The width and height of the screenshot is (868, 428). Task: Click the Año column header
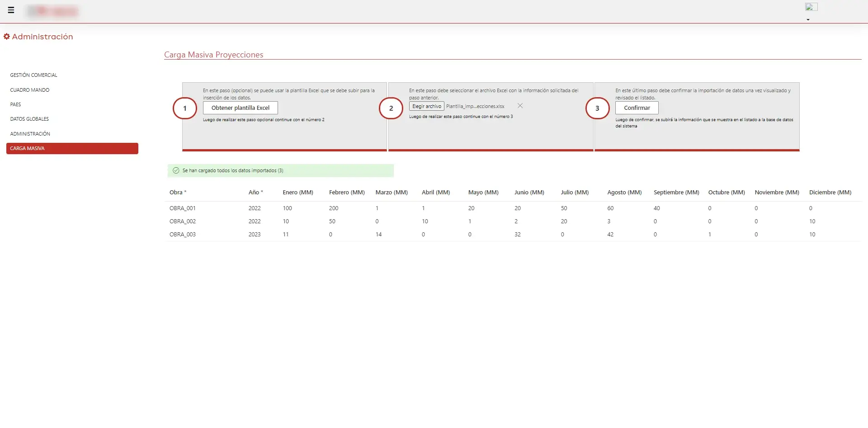[256, 192]
